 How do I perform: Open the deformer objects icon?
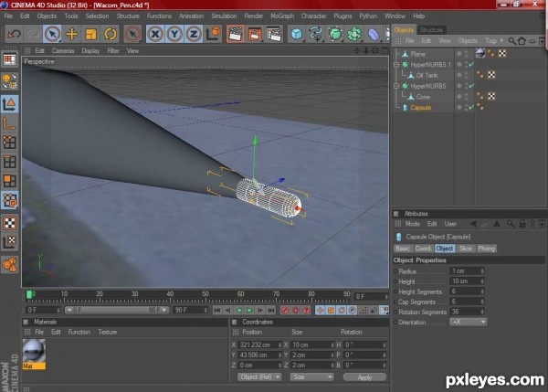[374, 35]
